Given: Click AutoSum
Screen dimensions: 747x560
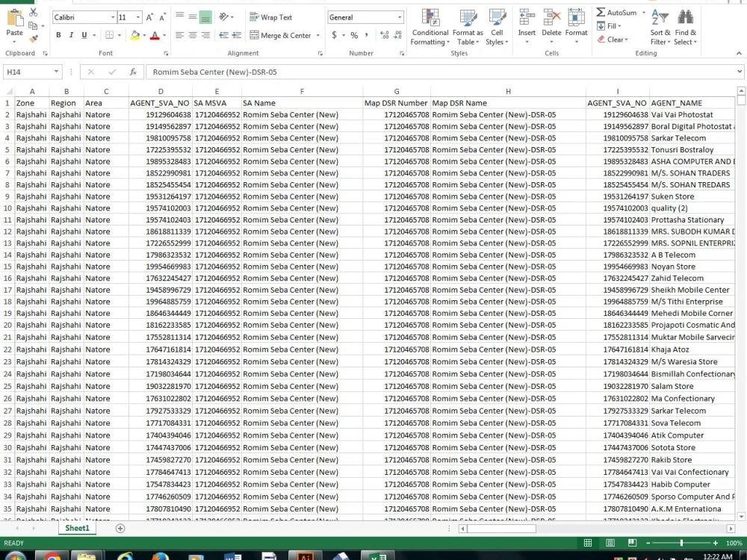Looking at the screenshot, I should point(616,13).
